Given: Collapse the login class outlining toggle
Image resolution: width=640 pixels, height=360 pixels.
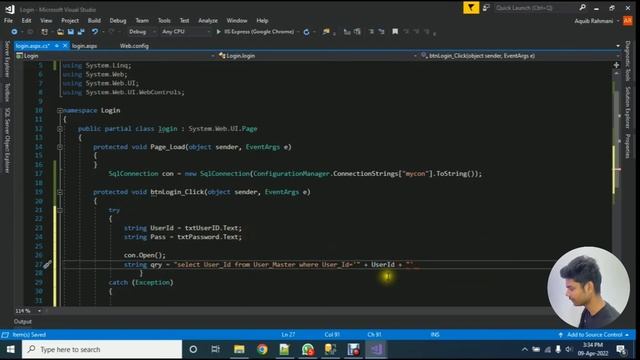Looking at the screenshot, I should [60, 129].
